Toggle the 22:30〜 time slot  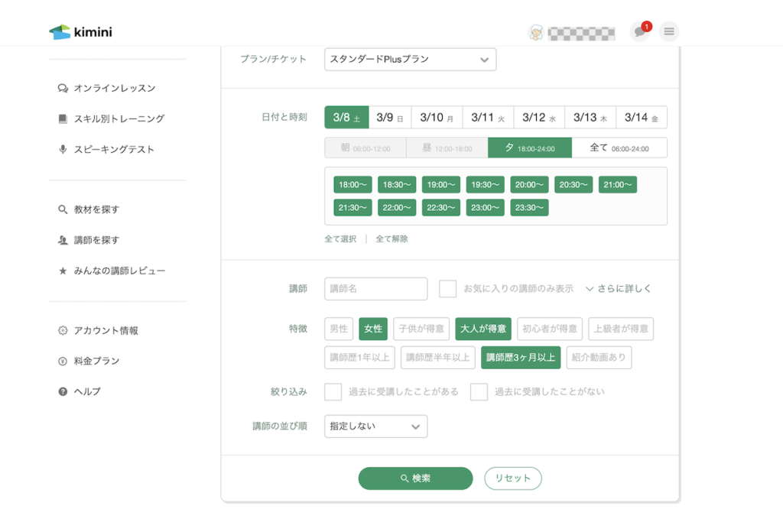point(441,208)
